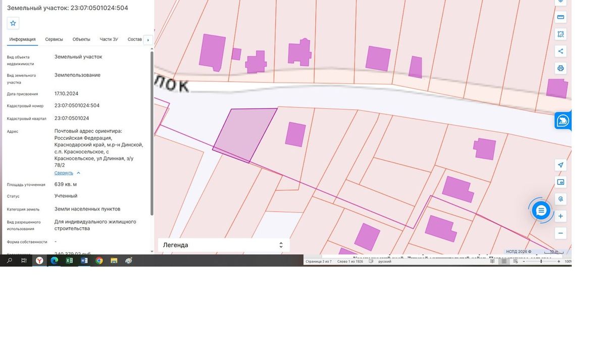Open blue assistant side tab
This screenshot has width=606, height=364.
point(563,121)
